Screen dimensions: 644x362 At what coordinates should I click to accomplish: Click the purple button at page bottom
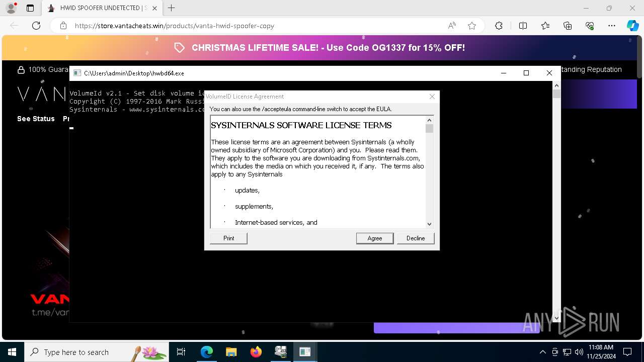tap(456, 328)
